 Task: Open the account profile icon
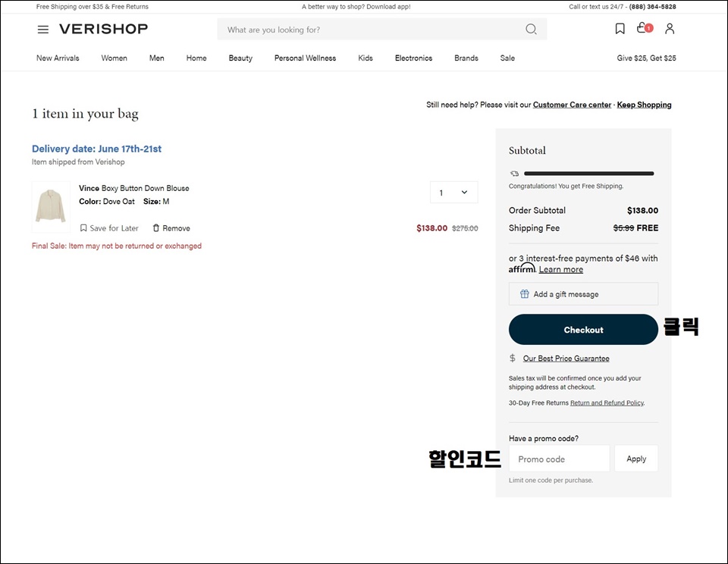click(x=670, y=29)
